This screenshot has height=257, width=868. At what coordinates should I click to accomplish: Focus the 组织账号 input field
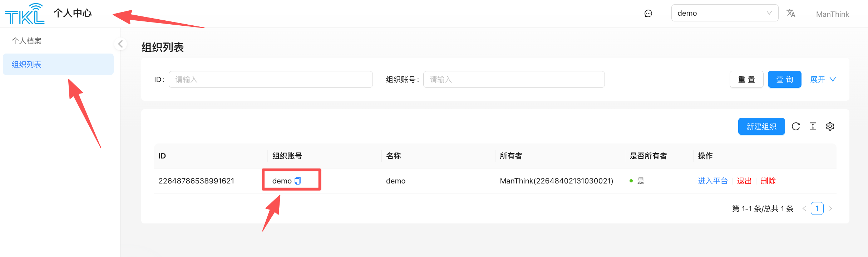click(513, 80)
